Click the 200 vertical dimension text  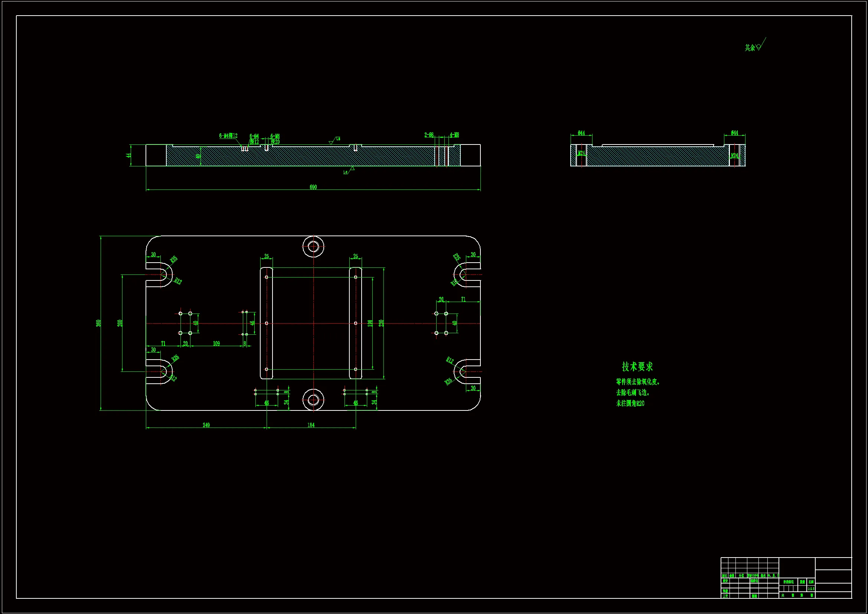pos(120,323)
